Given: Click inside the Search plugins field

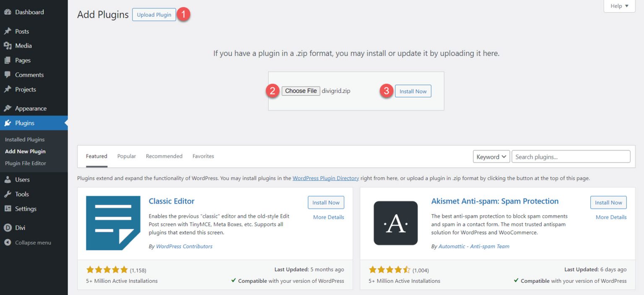Looking at the screenshot, I should pyautogui.click(x=570, y=156).
